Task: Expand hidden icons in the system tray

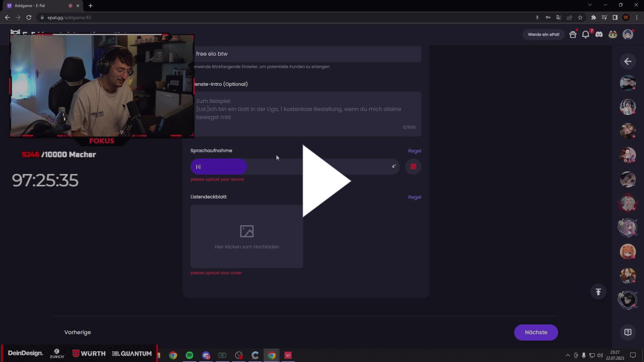Action: [568, 355]
